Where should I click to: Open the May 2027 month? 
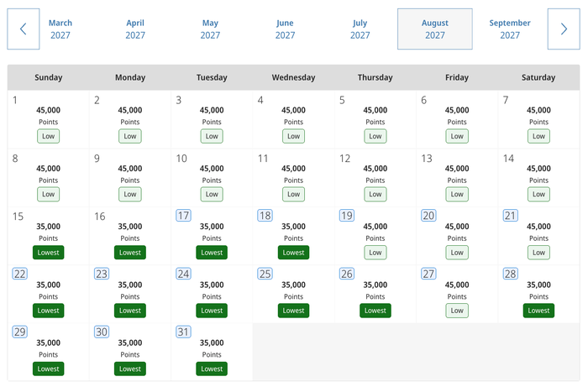click(x=210, y=29)
